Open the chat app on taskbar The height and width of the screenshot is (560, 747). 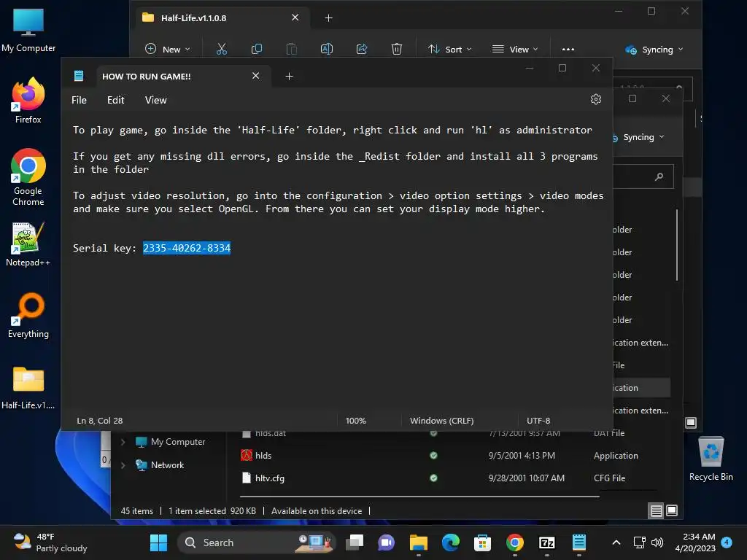click(x=387, y=542)
